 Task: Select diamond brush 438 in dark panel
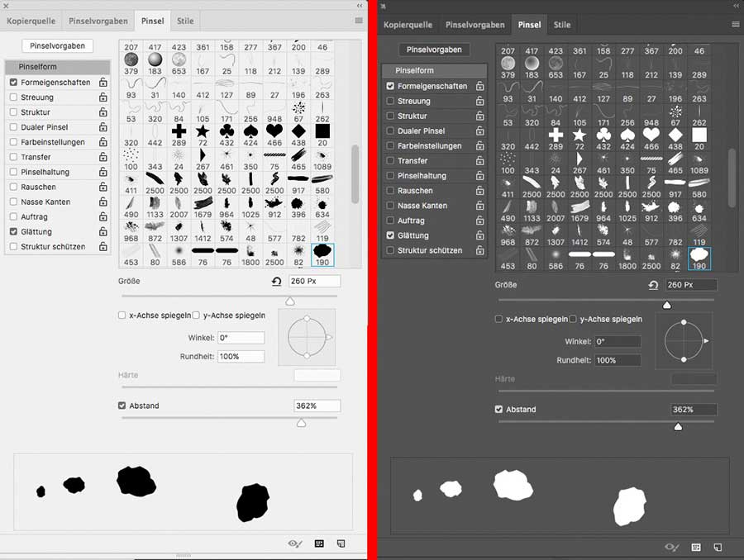pos(675,139)
